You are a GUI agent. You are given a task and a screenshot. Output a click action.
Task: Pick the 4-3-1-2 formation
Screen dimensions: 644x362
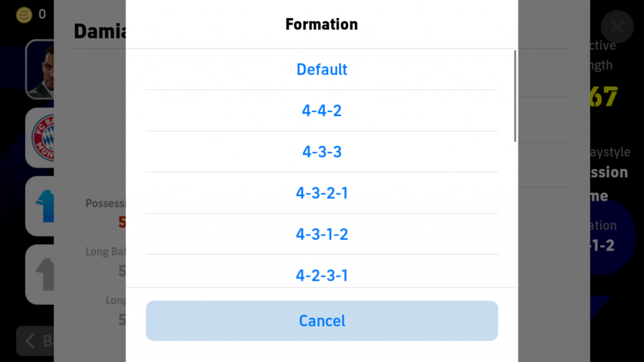pyautogui.click(x=322, y=234)
